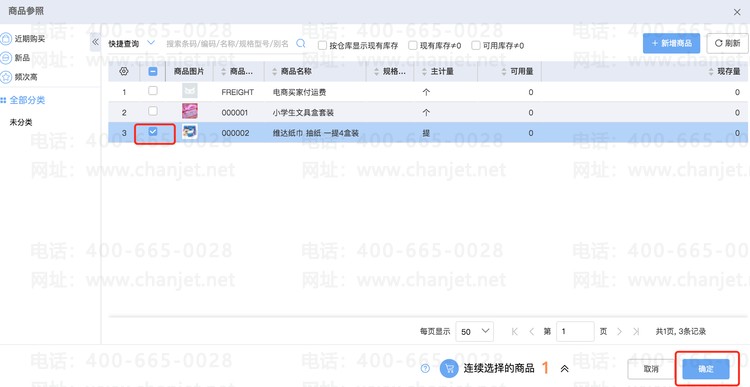Open thumbnail of 电商买家付运费
The image size is (750, 387).
[x=190, y=91]
